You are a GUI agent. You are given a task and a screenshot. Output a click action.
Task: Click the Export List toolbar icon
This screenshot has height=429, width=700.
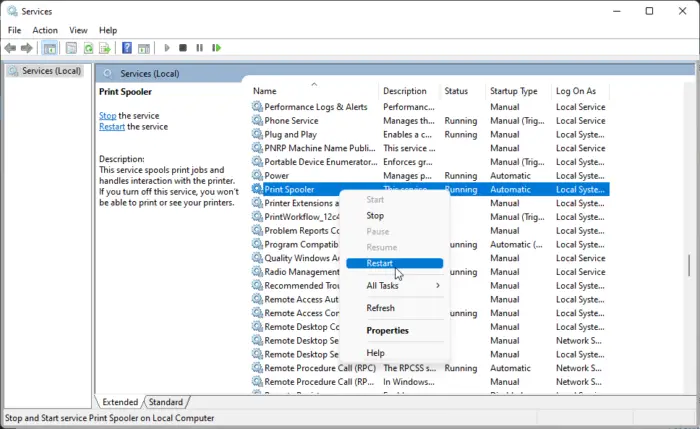pos(106,48)
